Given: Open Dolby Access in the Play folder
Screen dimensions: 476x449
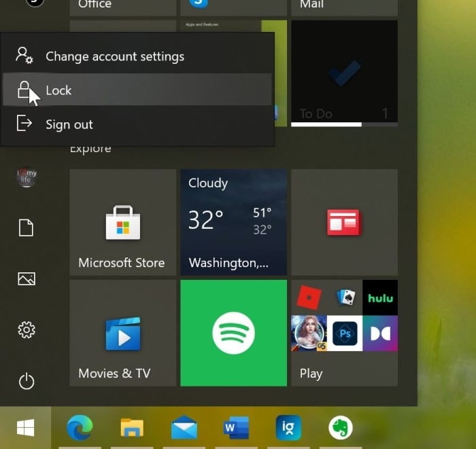Looking at the screenshot, I should pyautogui.click(x=380, y=334).
